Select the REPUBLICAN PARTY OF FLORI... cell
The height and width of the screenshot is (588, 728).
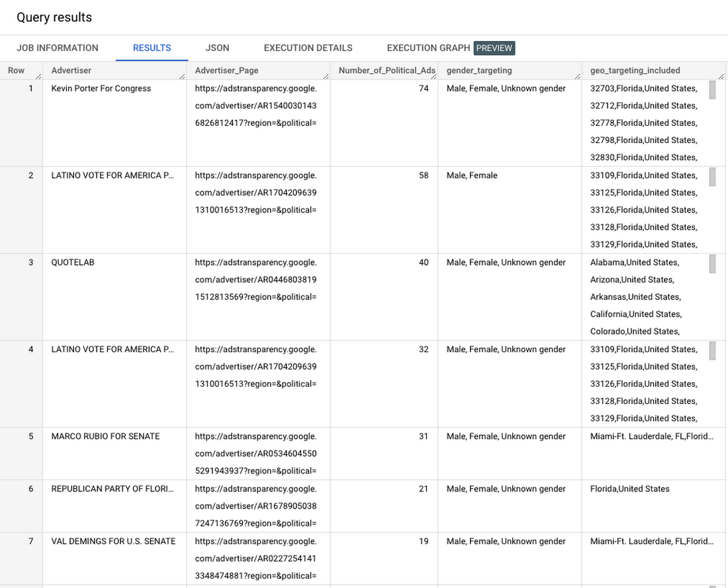pos(114,507)
